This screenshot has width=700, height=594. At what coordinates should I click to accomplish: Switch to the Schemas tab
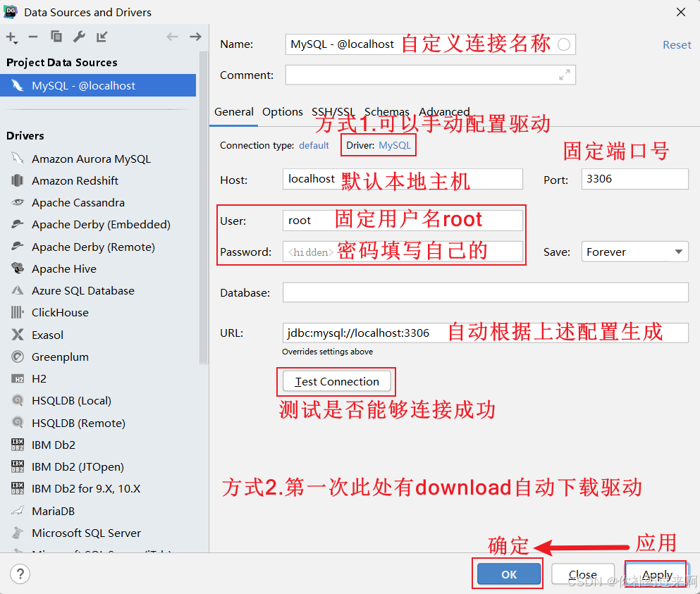[x=386, y=111]
